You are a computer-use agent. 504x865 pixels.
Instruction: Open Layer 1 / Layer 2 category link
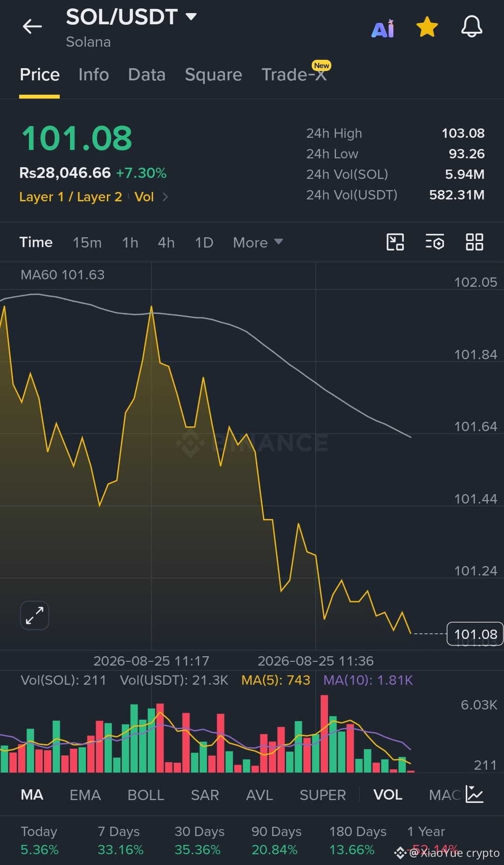point(70,197)
